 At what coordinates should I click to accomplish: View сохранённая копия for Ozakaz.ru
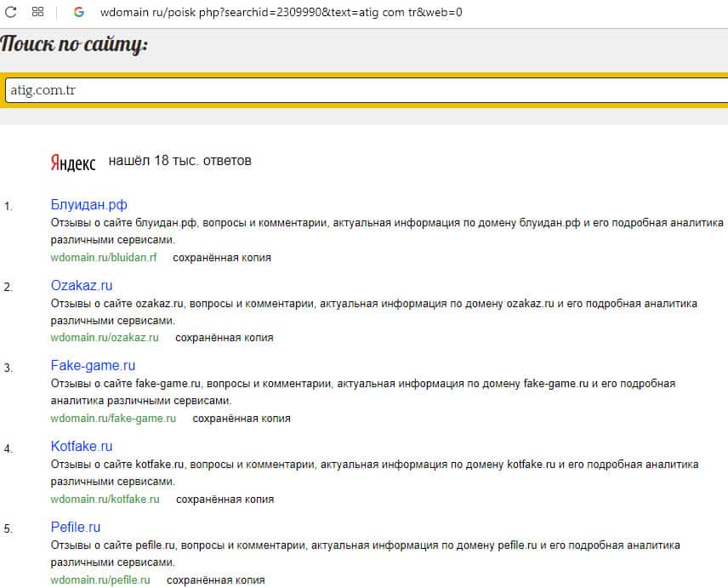tap(225, 338)
